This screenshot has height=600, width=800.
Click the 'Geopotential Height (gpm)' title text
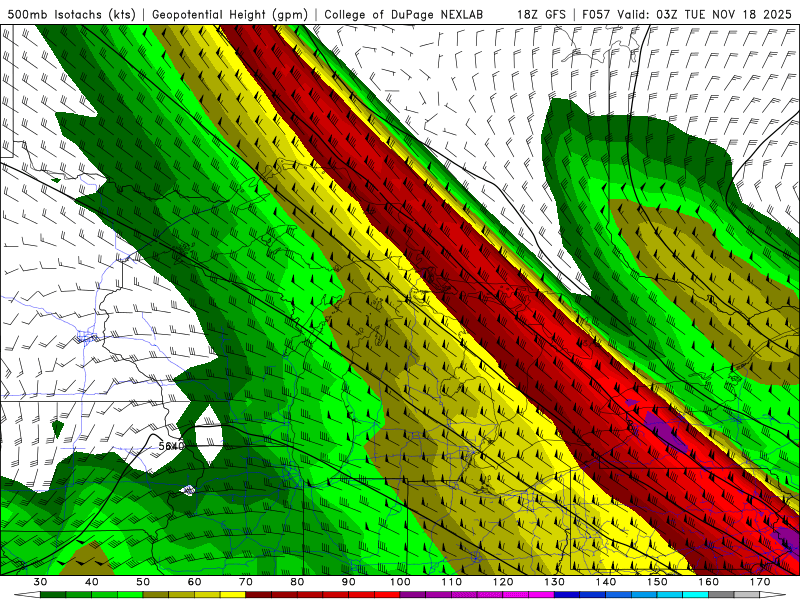(x=230, y=14)
